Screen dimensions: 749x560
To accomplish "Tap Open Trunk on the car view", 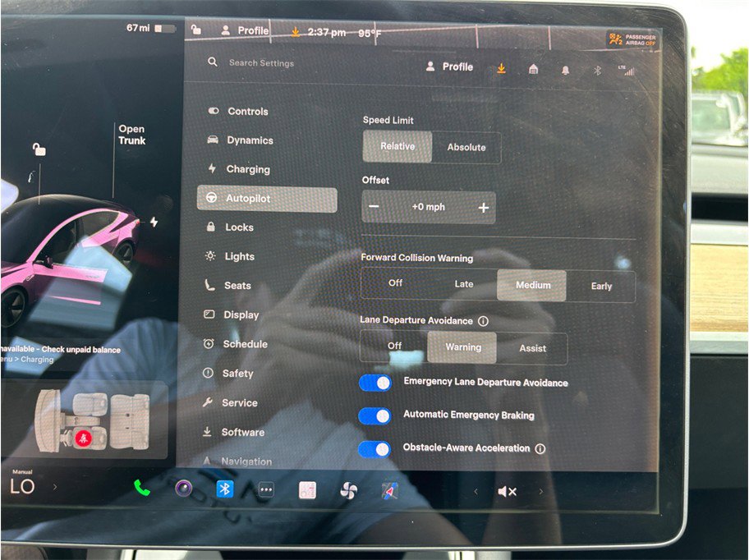I will [x=132, y=135].
